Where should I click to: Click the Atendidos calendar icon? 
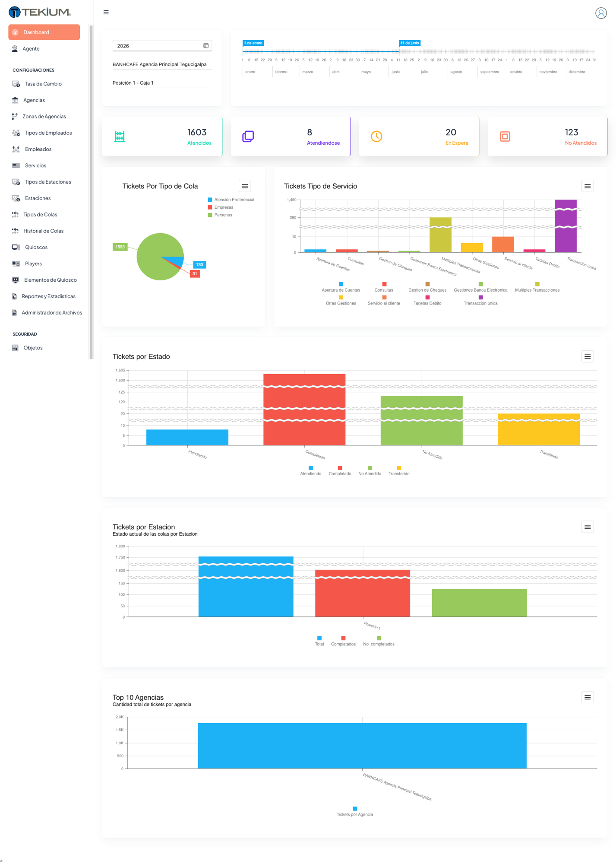(x=120, y=137)
